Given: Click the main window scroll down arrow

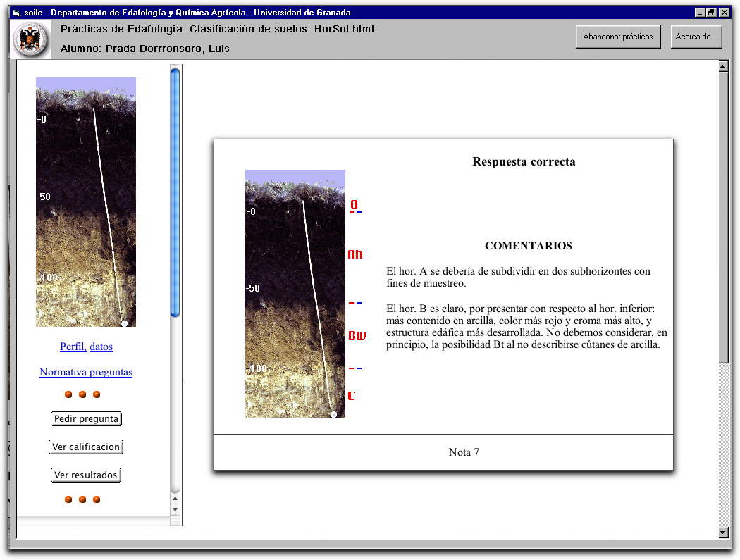Looking at the screenshot, I should [x=723, y=533].
